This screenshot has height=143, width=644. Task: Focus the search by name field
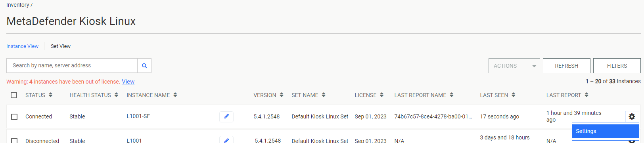click(x=72, y=66)
